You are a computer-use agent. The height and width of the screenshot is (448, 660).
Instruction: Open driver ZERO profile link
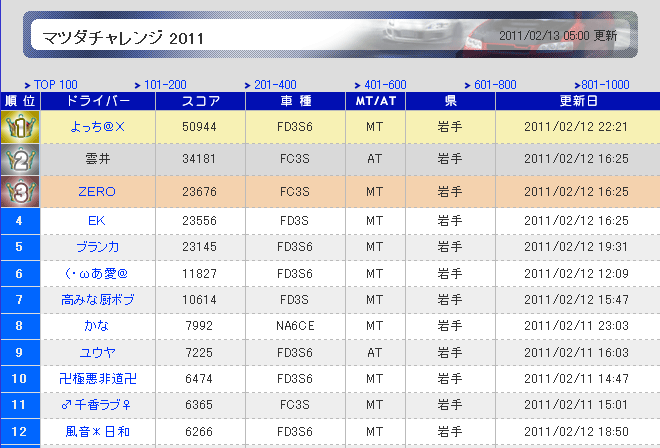pos(97,192)
